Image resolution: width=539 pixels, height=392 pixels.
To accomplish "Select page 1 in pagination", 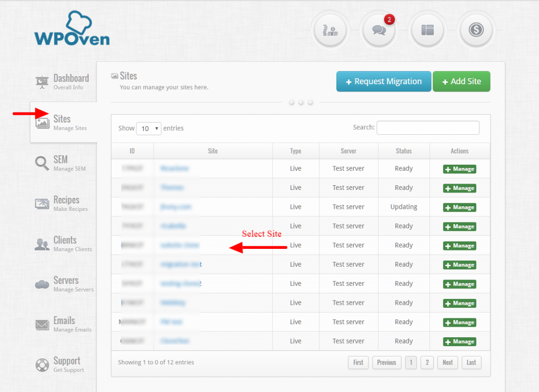I will tap(411, 363).
